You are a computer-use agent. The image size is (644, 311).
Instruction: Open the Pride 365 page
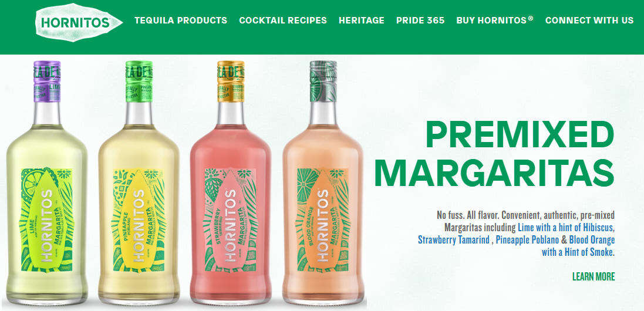420,21
